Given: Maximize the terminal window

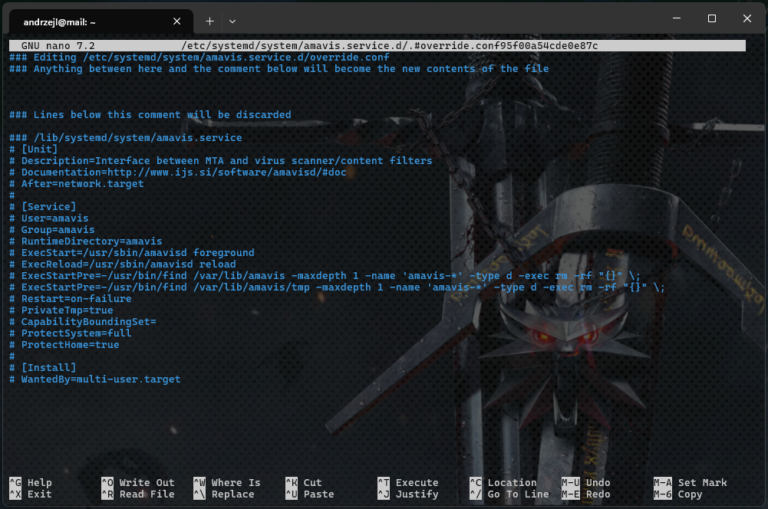Looking at the screenshot, I should click(x=712, y=19).
